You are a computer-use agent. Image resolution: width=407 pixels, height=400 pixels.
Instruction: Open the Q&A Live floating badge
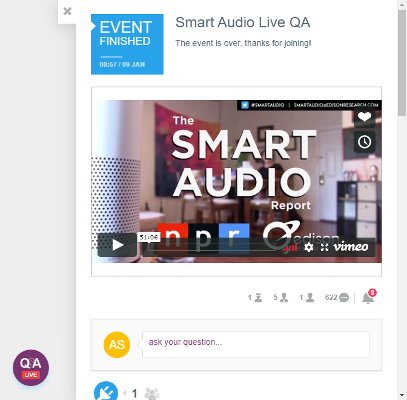31,368
